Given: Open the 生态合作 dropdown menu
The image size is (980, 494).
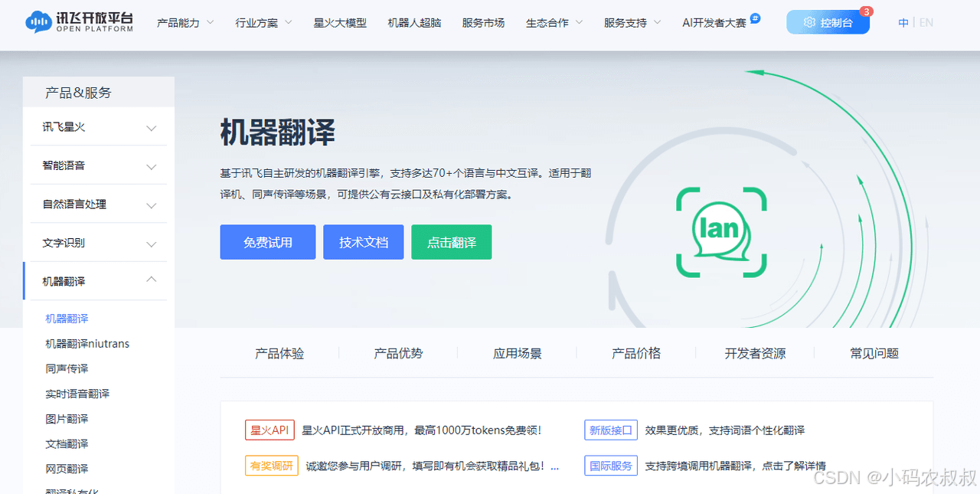Looking at the screenshot, I should [554, 23].
